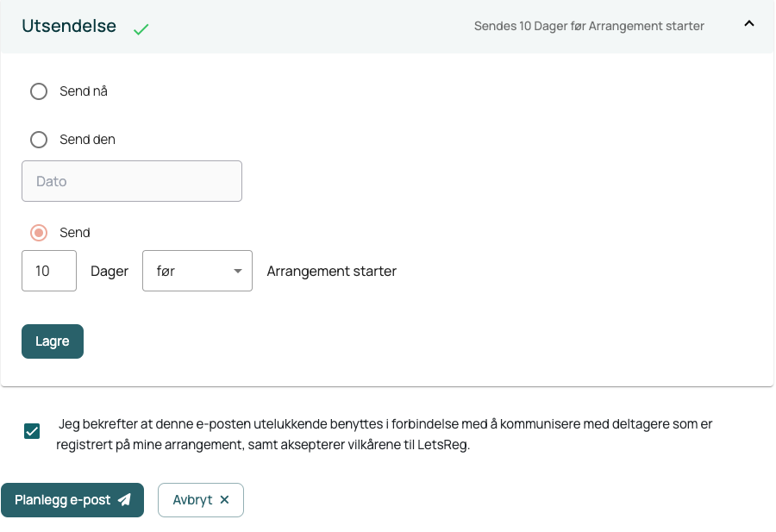
Task: Click the green checkmark beside Utsendelse
Action: 141,29
